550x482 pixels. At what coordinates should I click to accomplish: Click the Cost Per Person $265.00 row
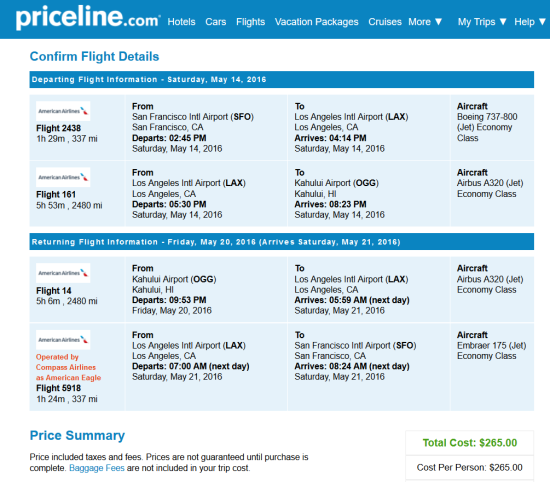pos(470,467)
